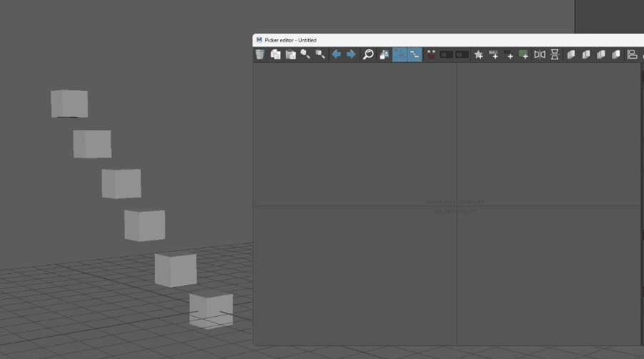Click the first stacked-layers ordering icon

(571, 54)
